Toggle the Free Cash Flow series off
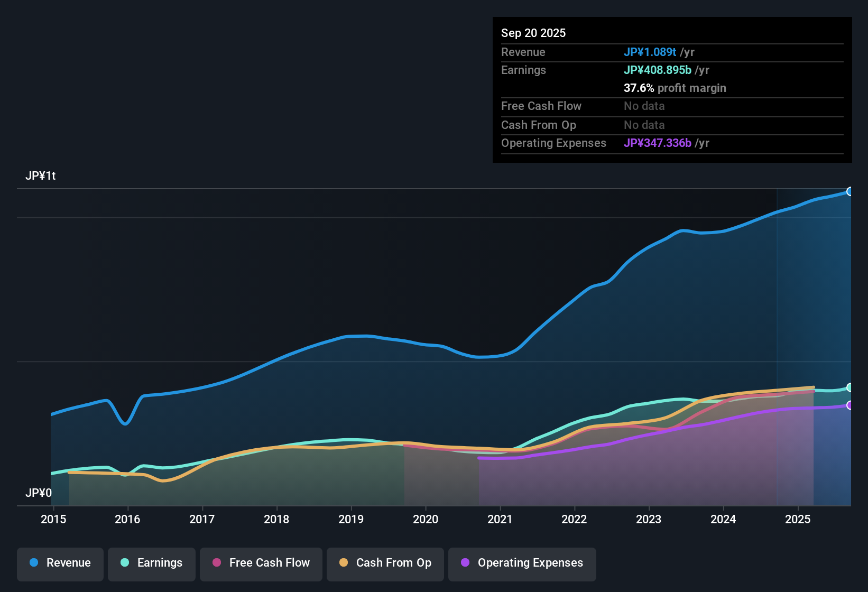 [x=261, y=563]
